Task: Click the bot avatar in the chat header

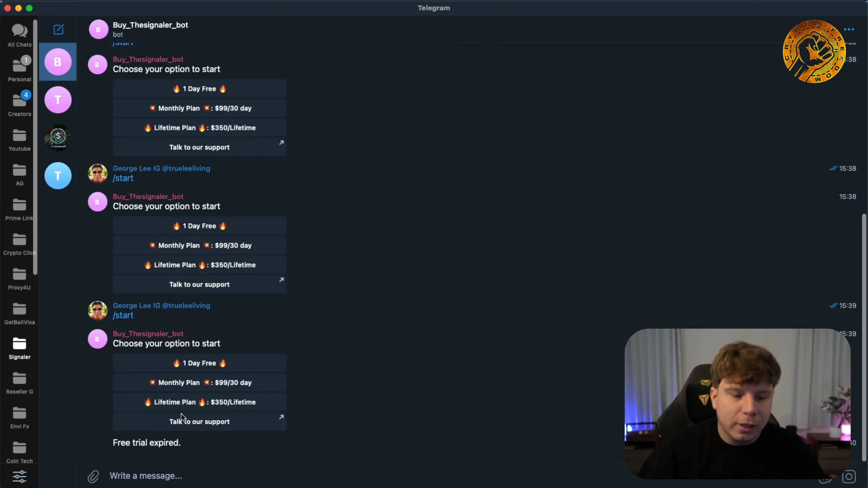Action: (98, 29)
